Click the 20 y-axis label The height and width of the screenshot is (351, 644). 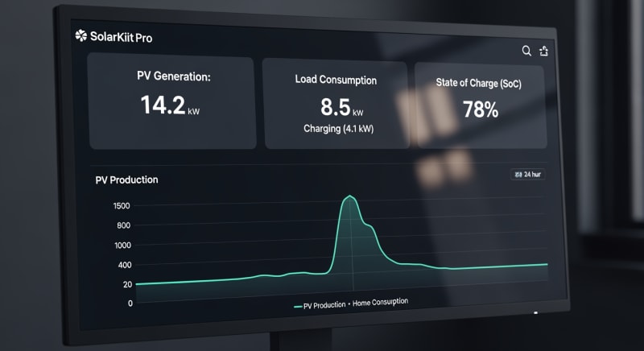point(127,284)
